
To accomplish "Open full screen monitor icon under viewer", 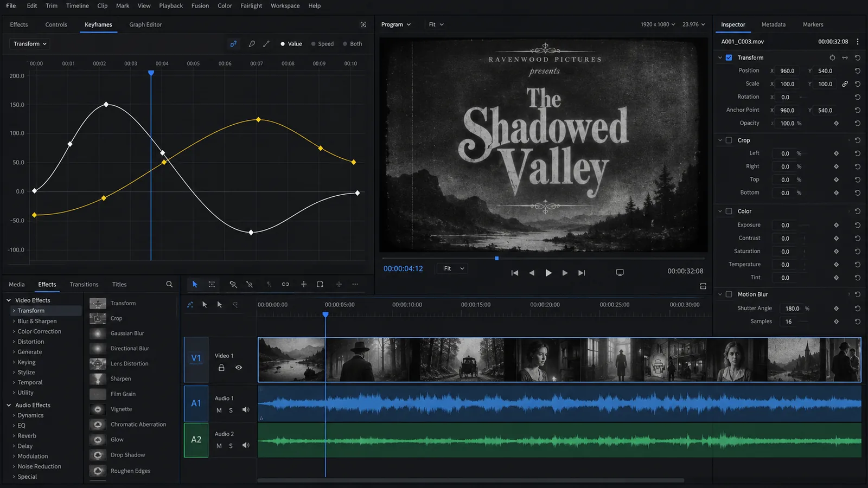I will [620, 272].
